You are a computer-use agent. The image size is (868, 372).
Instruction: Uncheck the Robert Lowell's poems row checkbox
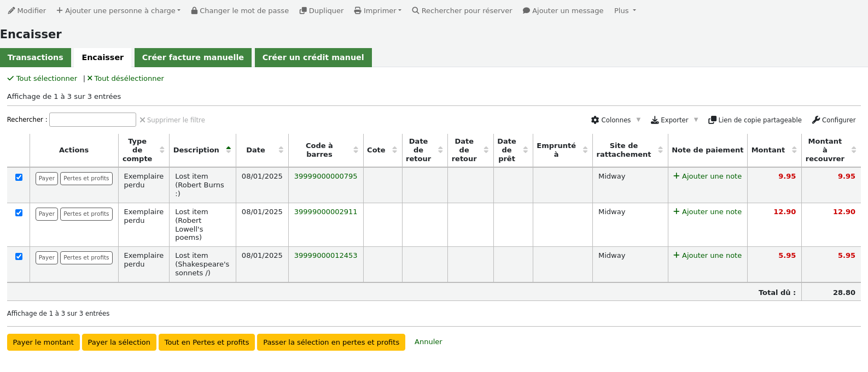click(19, 212)
